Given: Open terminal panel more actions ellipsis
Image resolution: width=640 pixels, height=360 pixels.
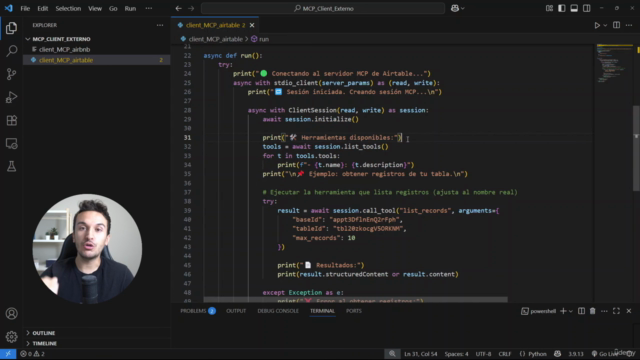Looking at the screenshot, I should [604, 311].
